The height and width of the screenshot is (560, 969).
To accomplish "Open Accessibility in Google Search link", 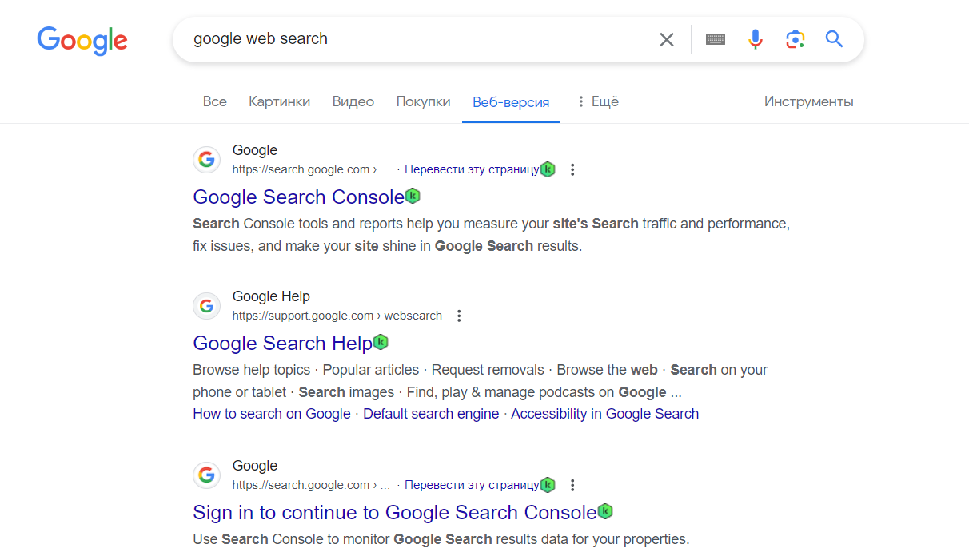I will point(604,414).
